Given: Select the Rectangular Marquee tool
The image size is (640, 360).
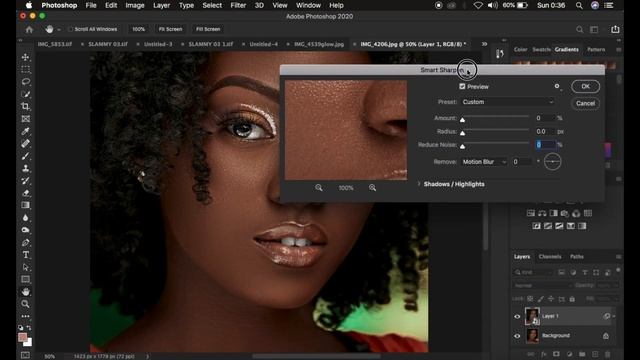Looking at the screenshot, I should click(25, 69).
